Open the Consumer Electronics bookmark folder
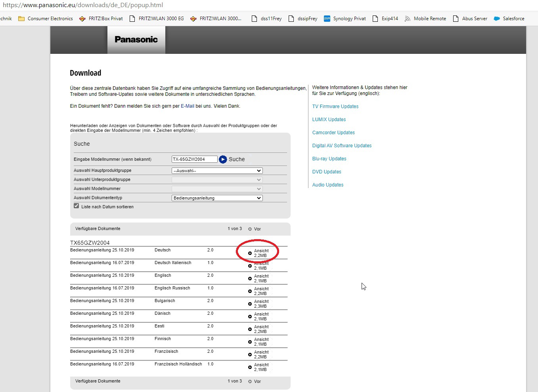Image resolution: width=538 pixels, height=392 pixels. coord(46,19)
